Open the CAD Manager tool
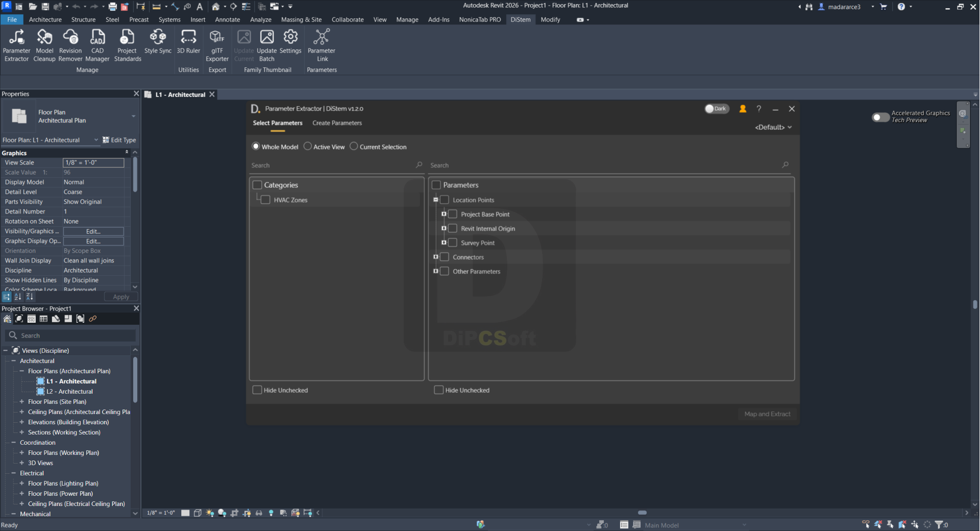This screenshot has width=980, height=531. [97, 45]
